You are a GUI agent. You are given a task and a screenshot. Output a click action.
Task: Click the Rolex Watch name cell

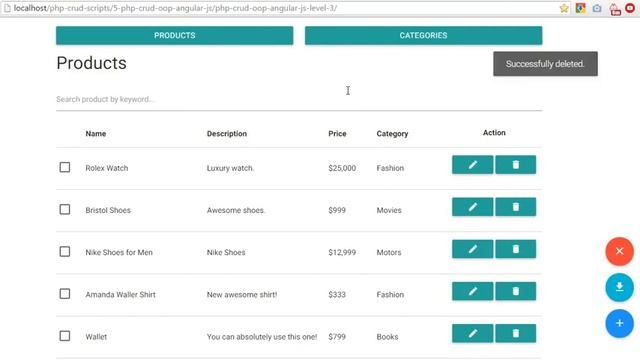tap(107, 168)
